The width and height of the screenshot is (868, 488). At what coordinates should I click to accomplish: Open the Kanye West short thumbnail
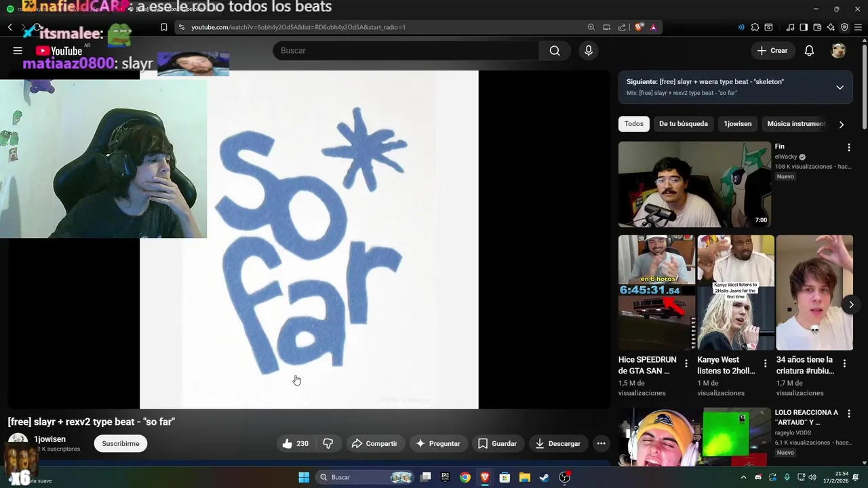click(x=736, y=292)
